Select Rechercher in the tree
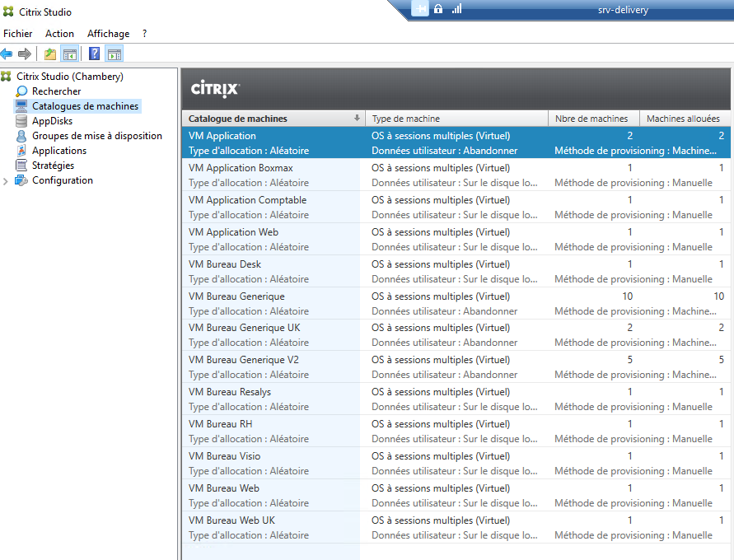This screenshot has width=734, height=560. pyautogui.click(x=56, y=91)
